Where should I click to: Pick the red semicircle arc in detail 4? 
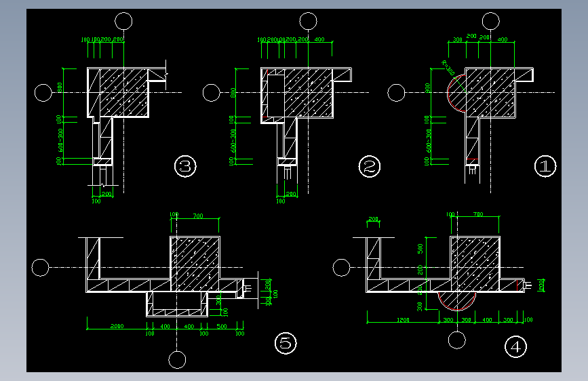pos(456,302)
